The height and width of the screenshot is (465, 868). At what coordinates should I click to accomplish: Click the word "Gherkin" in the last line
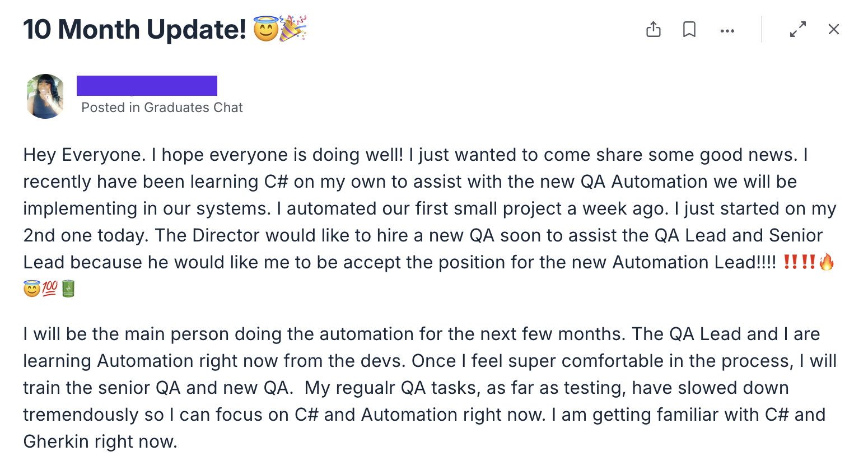[x=56, y=441]
